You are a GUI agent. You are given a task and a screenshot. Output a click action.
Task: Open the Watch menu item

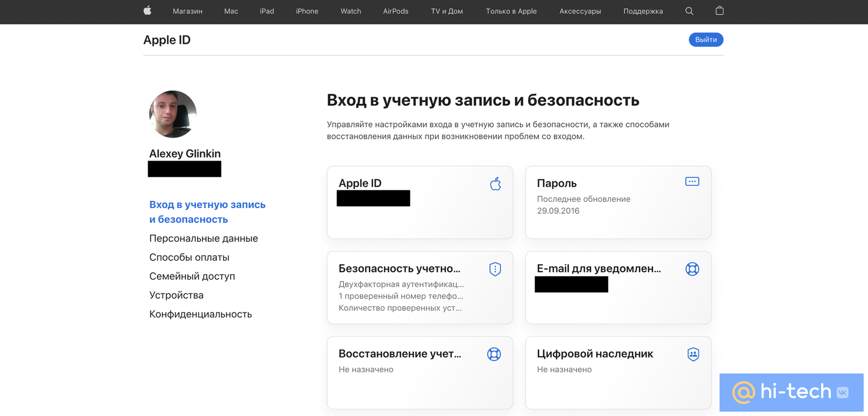pyautogui.click(x=350, y=11)
